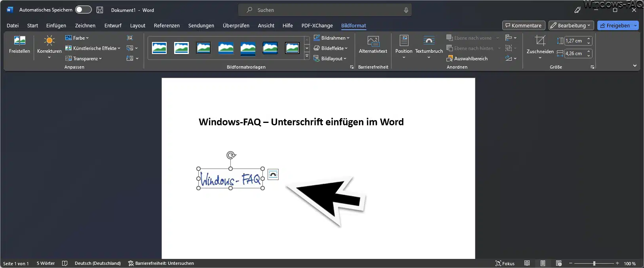644x268 pixels.
Task: Click the Seite 1 von 1 page indicator
Action: click(x=16, y=263)
